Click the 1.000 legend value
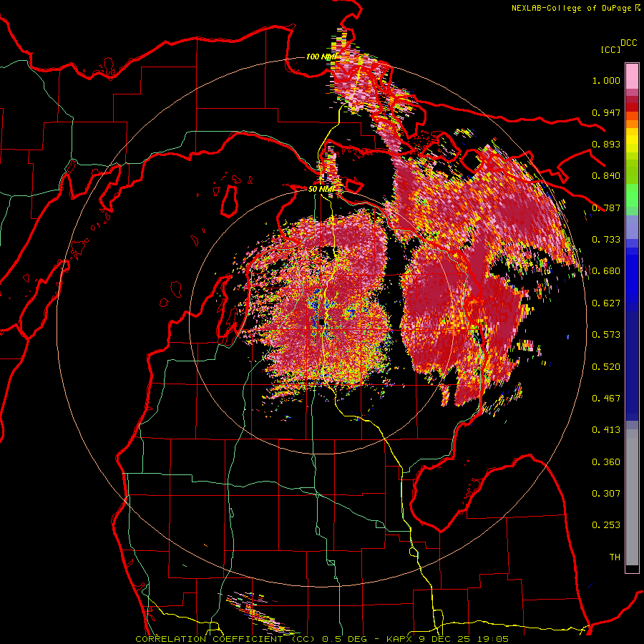Viewport: 644px width, 644px height. click(606, 80)
